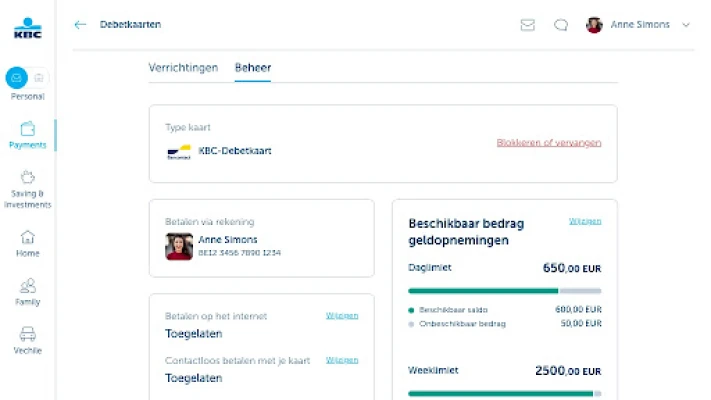Click Wijzigen for Betalen op het internet
This screenshot has width=711, height=400.
(x=342, y=316)
